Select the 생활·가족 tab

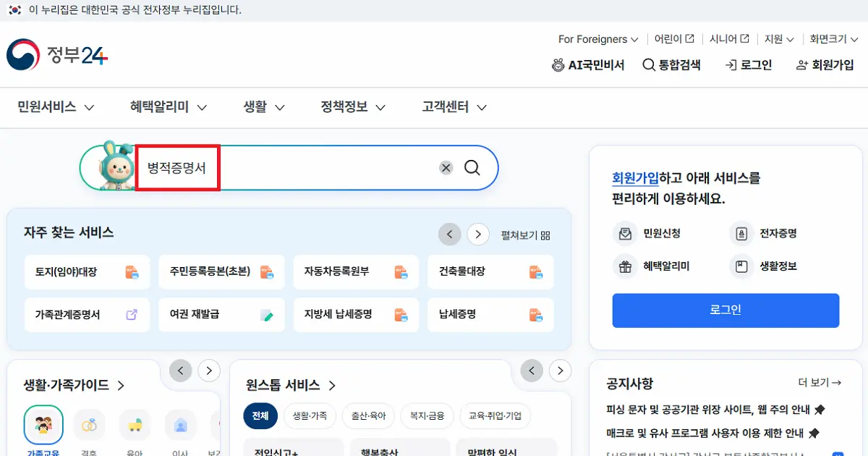coord(310,416)
